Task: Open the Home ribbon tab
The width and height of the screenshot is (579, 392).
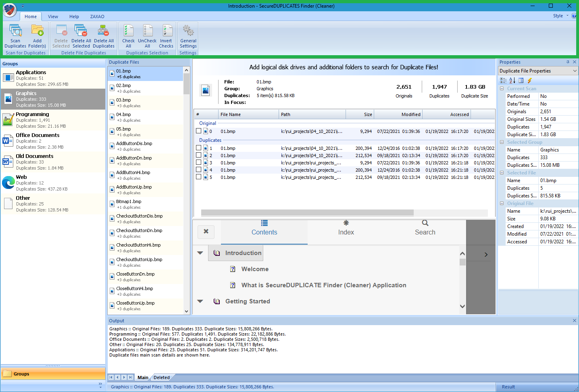Action: point(31,17)
